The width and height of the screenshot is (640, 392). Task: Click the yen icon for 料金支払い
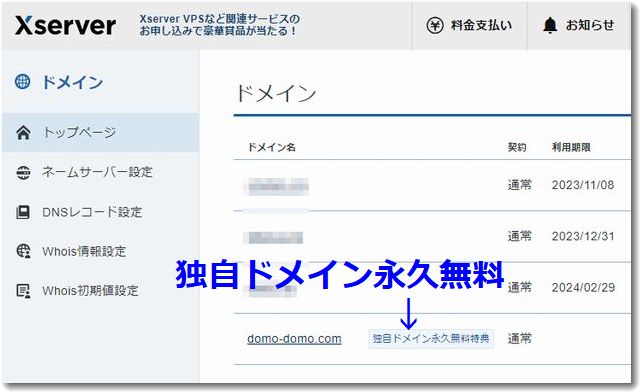point(435,25)
